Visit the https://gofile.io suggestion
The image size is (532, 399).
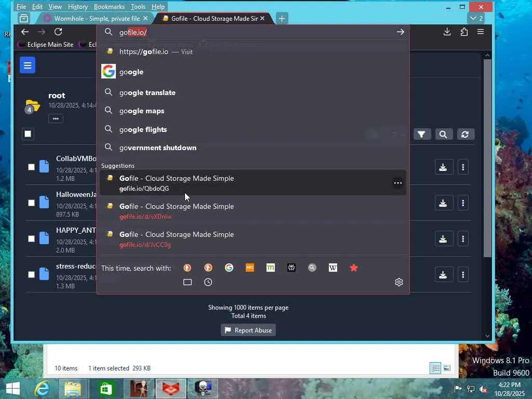tap(253, 51)
